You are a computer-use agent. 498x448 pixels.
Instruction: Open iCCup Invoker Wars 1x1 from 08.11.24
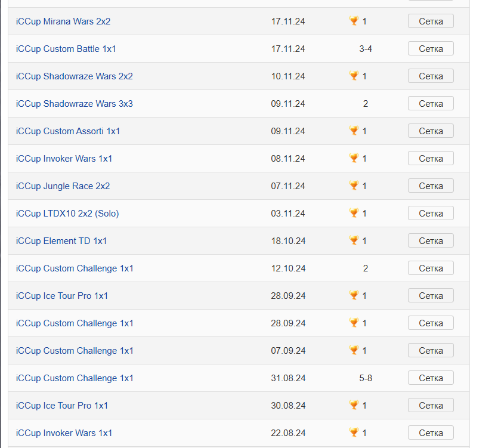pyautogui.click(x=64, y=159)
